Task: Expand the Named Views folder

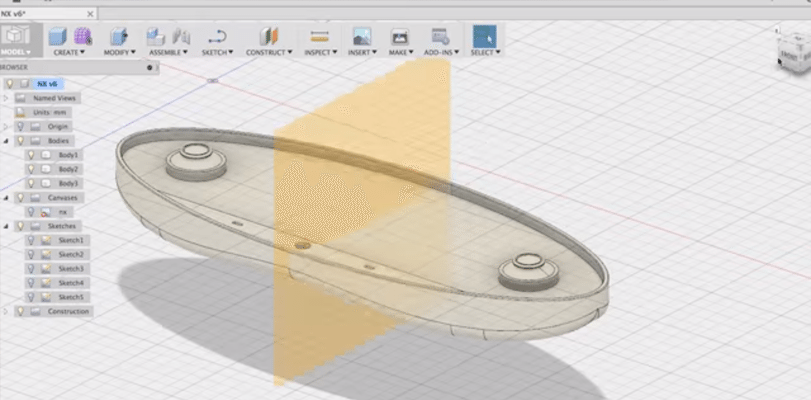Action: [6, 98]
